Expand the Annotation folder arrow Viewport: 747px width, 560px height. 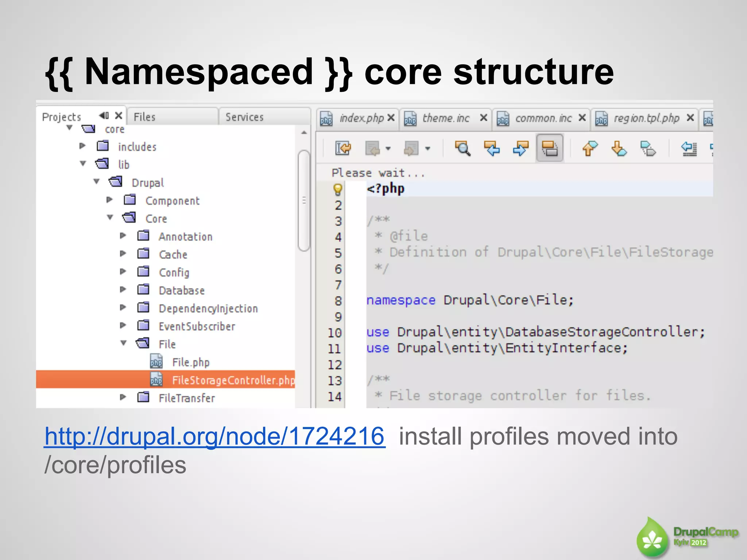click(x=123, y=236)
